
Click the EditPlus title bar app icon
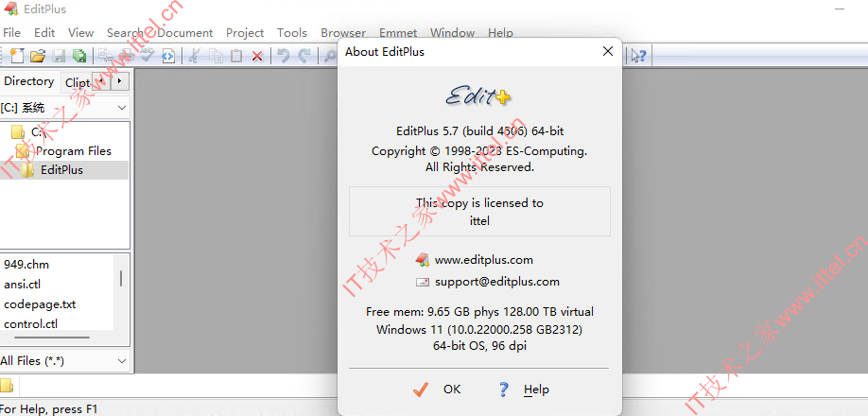11,9
